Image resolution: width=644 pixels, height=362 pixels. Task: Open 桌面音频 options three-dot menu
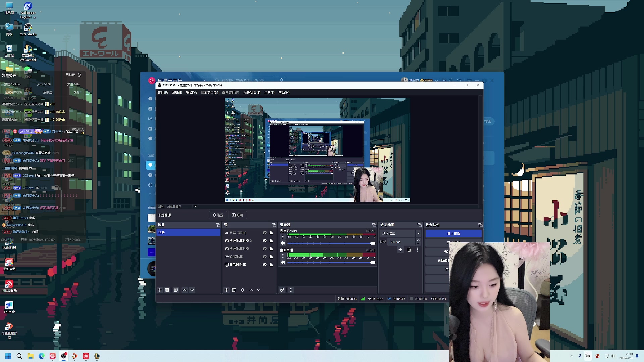coord(283,256)
